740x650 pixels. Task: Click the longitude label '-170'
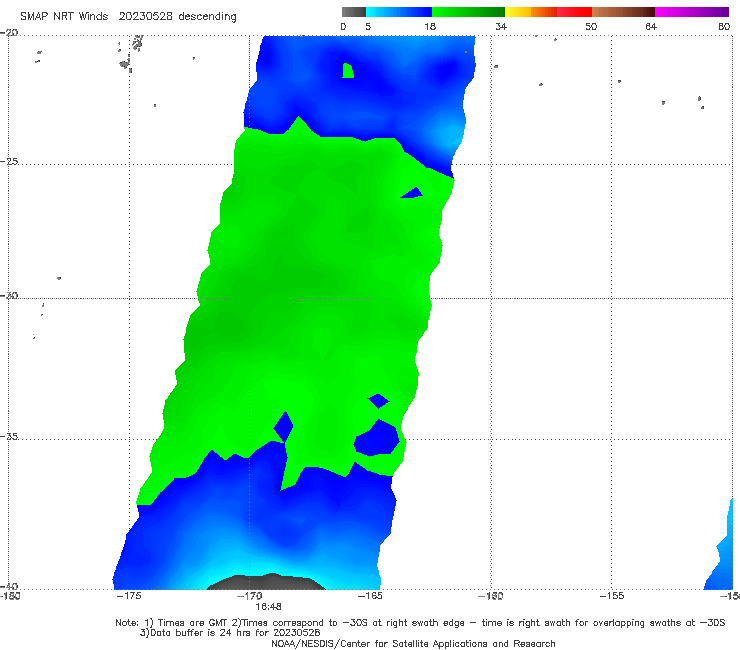tap(250, 596)
